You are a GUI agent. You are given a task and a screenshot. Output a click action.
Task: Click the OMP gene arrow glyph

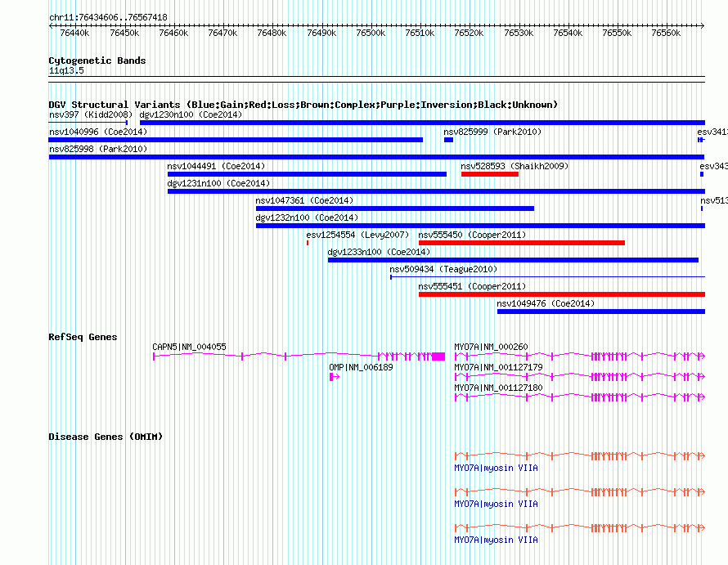tap(335, 376)
